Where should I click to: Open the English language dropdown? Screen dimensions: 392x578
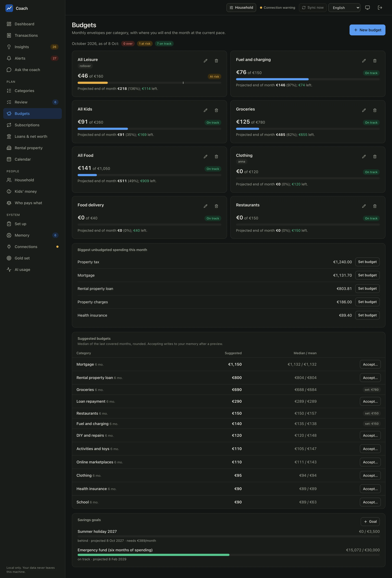pyautogui.click(x=344, y=8)
